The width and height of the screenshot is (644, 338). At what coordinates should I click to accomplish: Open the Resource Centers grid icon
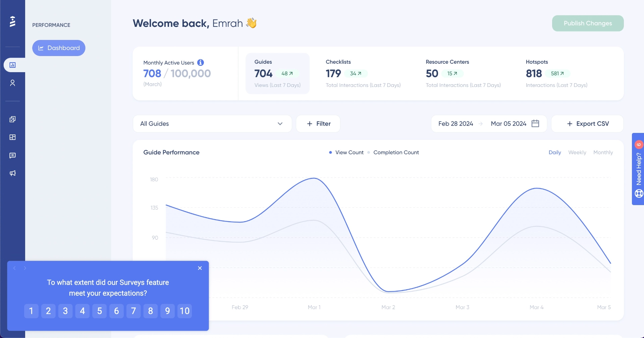(13, 137)
